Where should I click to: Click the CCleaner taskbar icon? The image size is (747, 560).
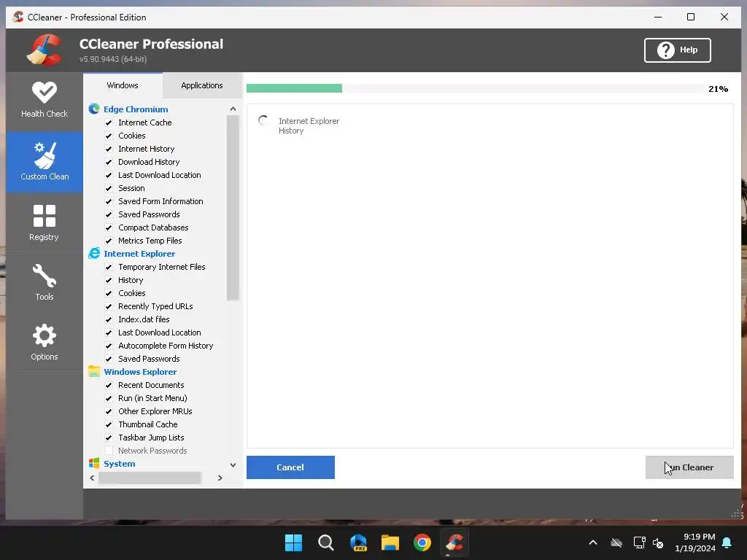click(454, 542)
